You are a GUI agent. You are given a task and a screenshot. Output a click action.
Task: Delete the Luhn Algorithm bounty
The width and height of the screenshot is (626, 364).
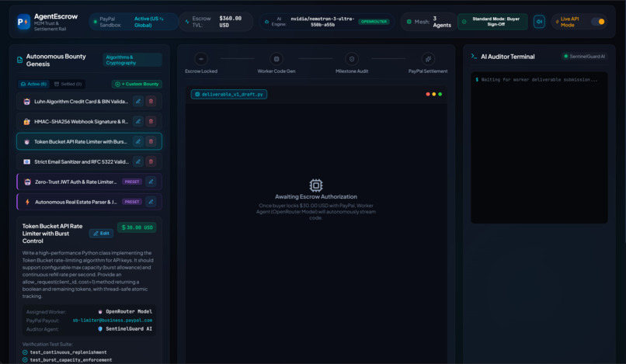click(x=151, y=102)
